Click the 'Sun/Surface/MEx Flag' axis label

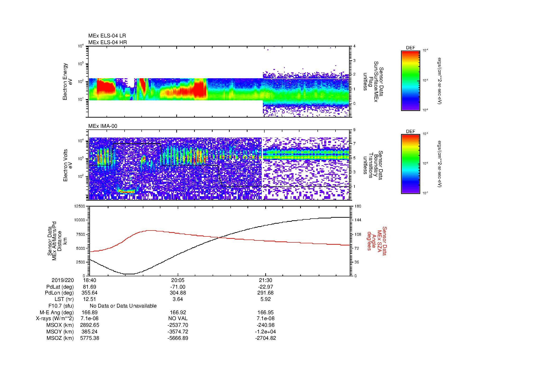pyautogui.click(x=373, y=82)
